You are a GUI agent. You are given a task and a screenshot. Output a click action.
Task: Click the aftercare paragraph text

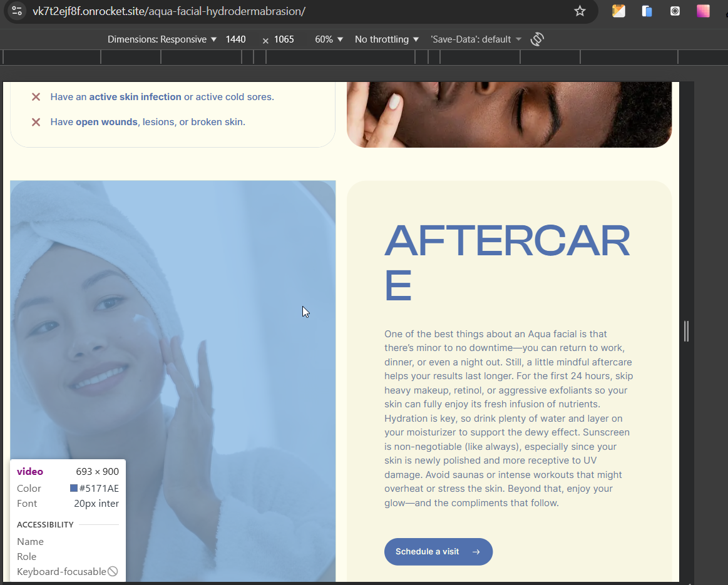[509, 418]
